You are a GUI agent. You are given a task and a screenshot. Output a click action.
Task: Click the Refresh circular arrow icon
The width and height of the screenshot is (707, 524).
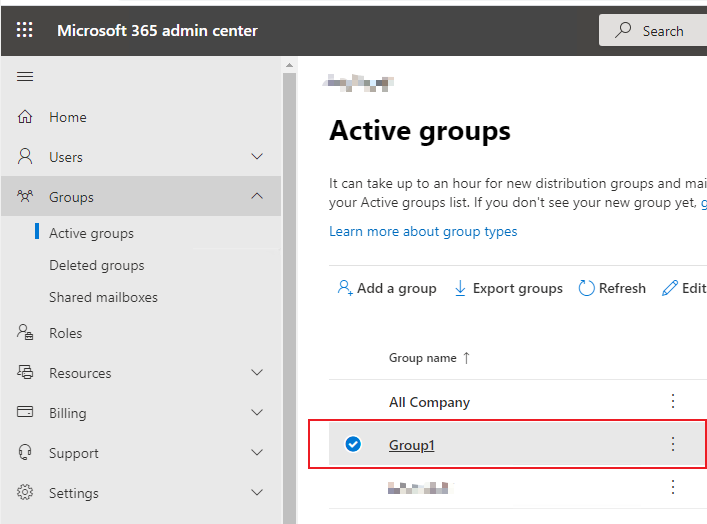click(586, 288)
